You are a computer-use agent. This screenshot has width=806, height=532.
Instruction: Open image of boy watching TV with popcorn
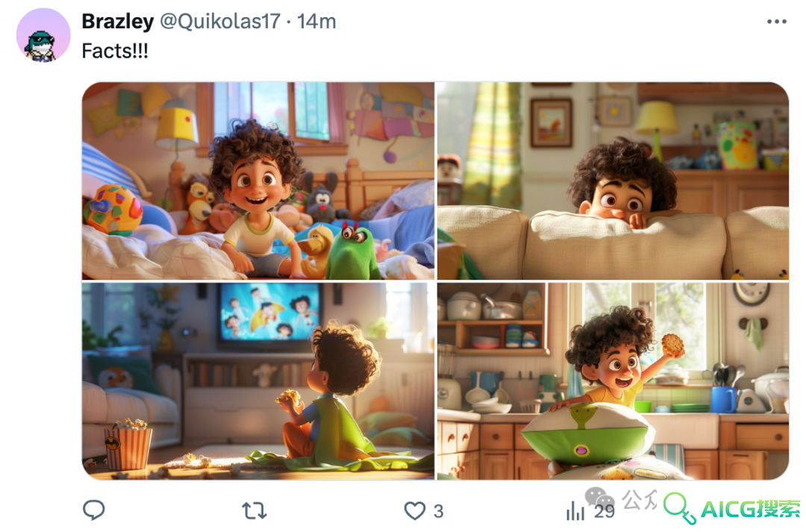[x=258, y=381]
